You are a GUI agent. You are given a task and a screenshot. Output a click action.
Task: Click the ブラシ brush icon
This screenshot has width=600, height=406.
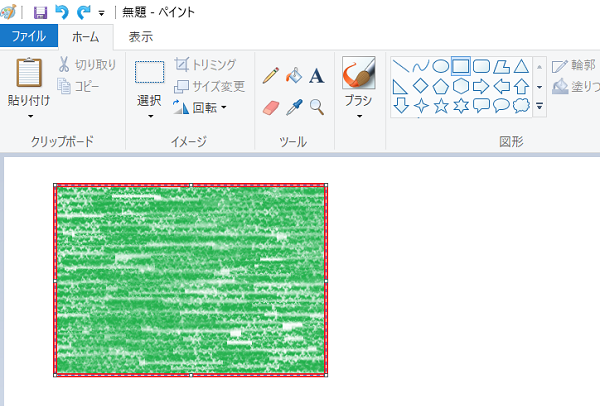[x=359, y=73]
